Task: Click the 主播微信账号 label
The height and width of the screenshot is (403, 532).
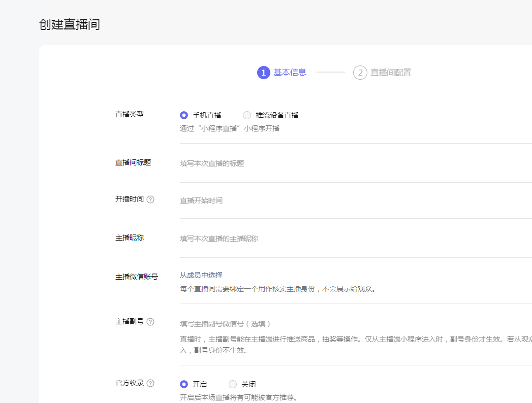Action: click(136, 277)
